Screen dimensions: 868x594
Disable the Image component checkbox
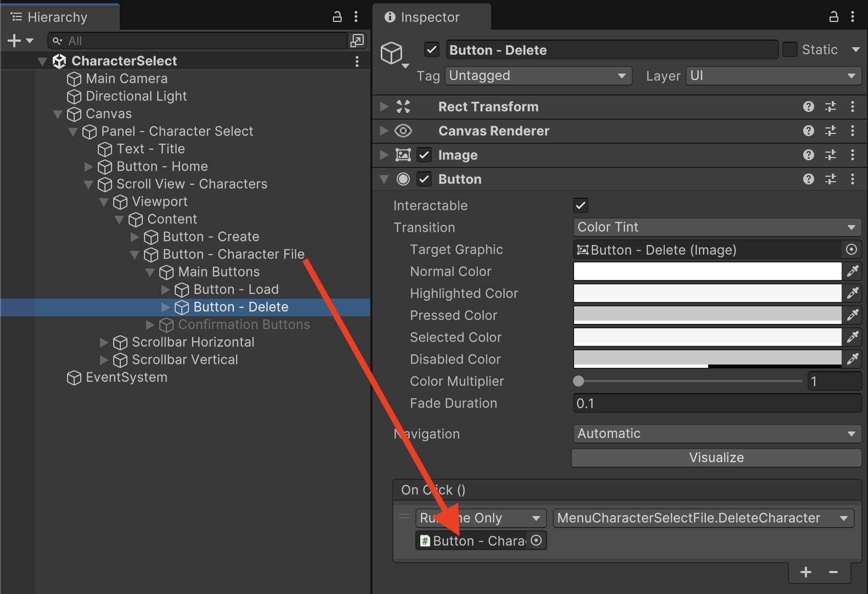tap(424, 155)
